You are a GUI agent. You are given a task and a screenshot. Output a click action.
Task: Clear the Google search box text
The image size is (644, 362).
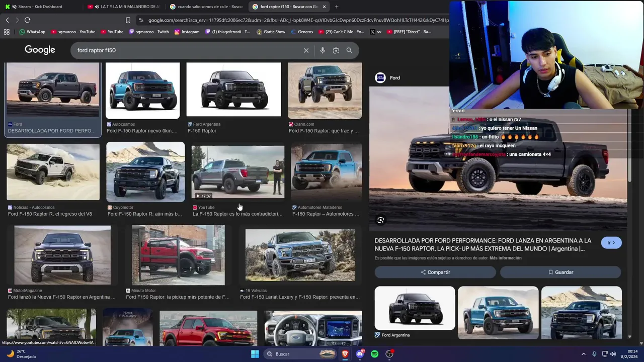coord(306,50)
